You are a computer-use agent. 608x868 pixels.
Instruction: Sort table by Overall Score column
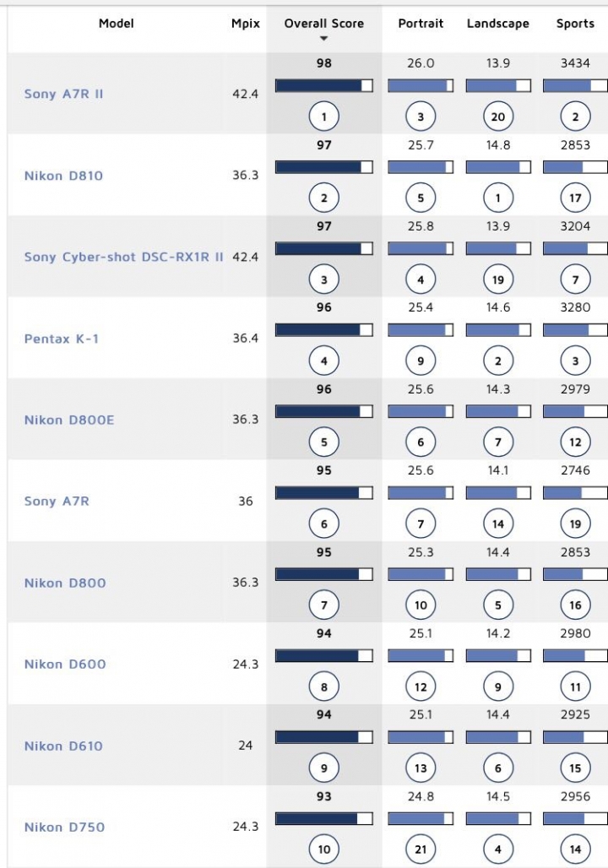click(324, 24)
